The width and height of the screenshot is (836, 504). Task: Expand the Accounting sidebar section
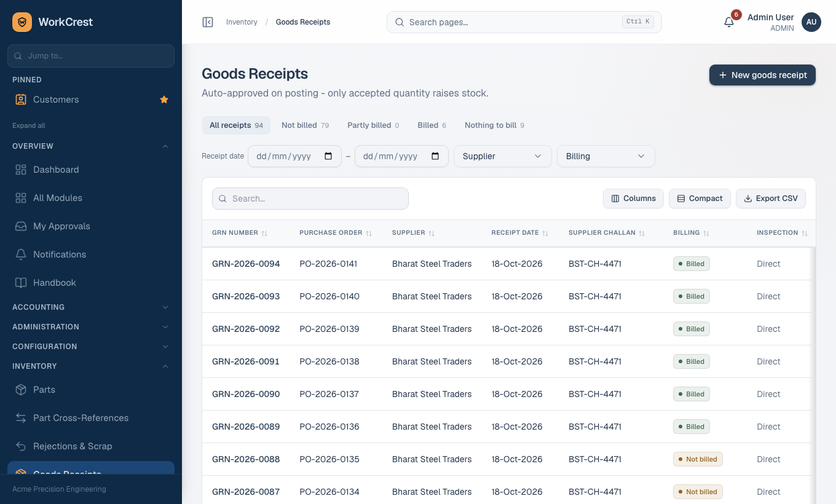(x=91, y=307)
